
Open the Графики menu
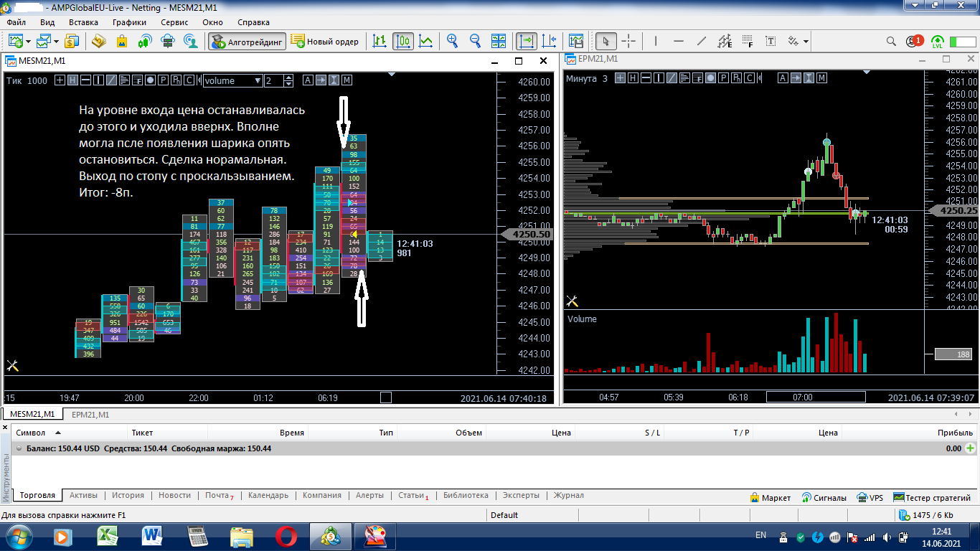click(129, 22)
